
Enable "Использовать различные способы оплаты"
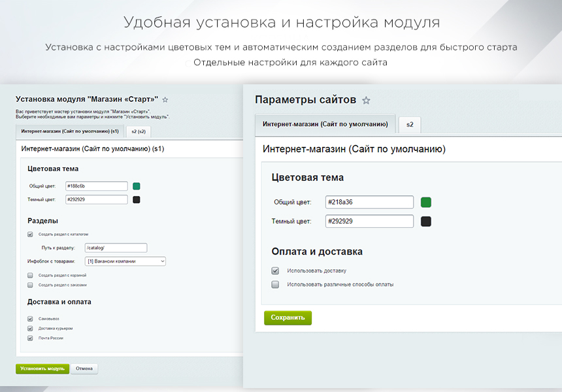(x=276, y=284)
